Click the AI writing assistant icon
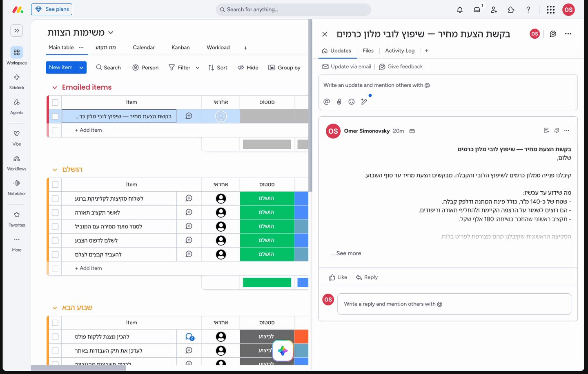588x374 pixels. point(364,102)
